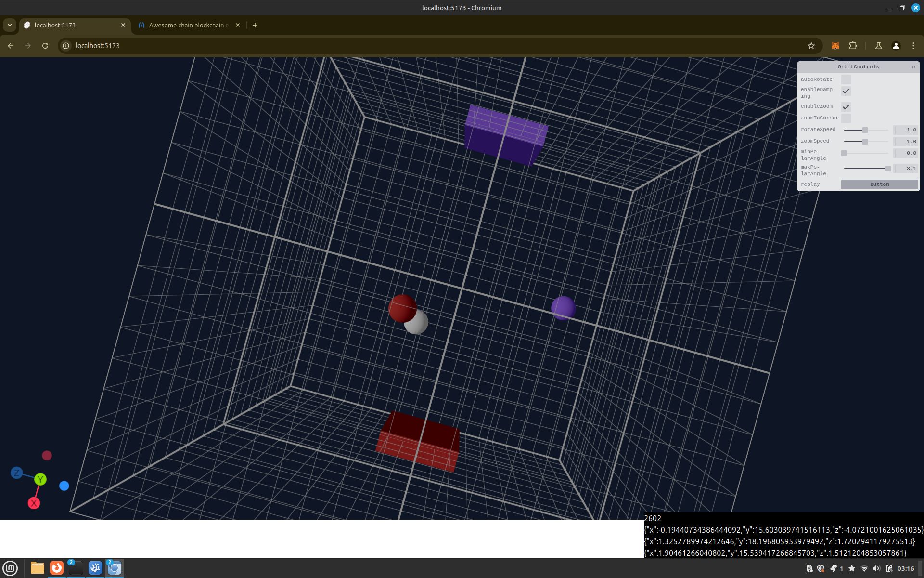Viewport: 924px width, 578px height.
Task: Click the red X axis gizmo handle
Action: pos(34,503)
